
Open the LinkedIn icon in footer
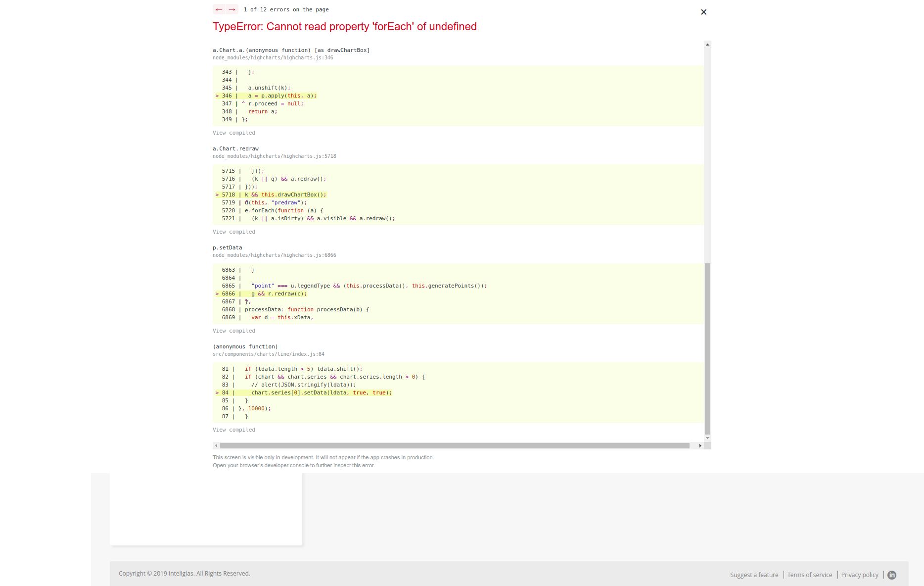coord(892,575)
